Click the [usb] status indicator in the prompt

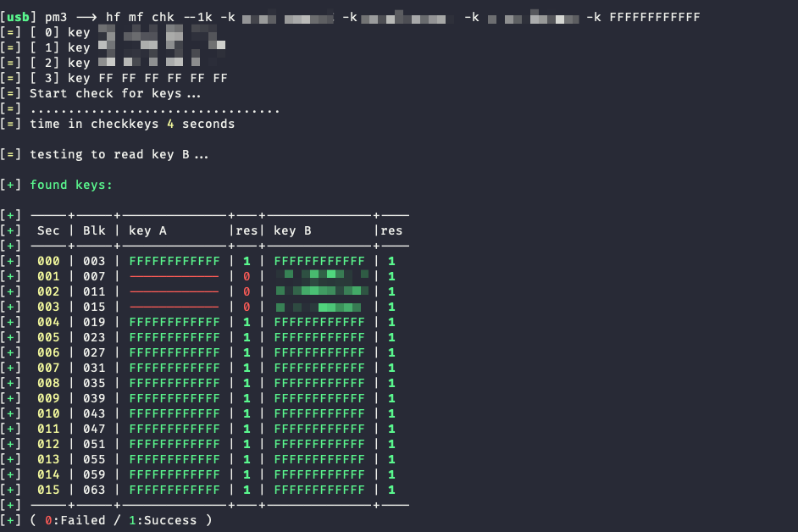click(x=17, y=15)
